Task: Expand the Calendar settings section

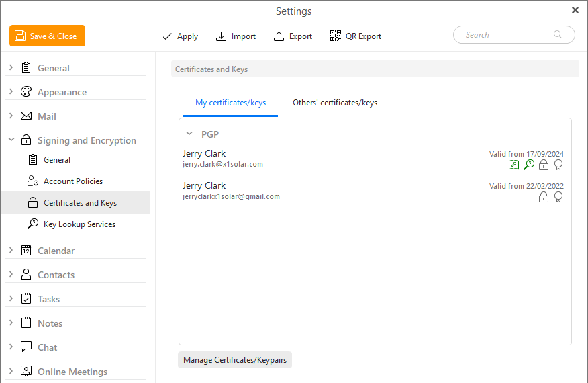Action: tap(11, 250)
